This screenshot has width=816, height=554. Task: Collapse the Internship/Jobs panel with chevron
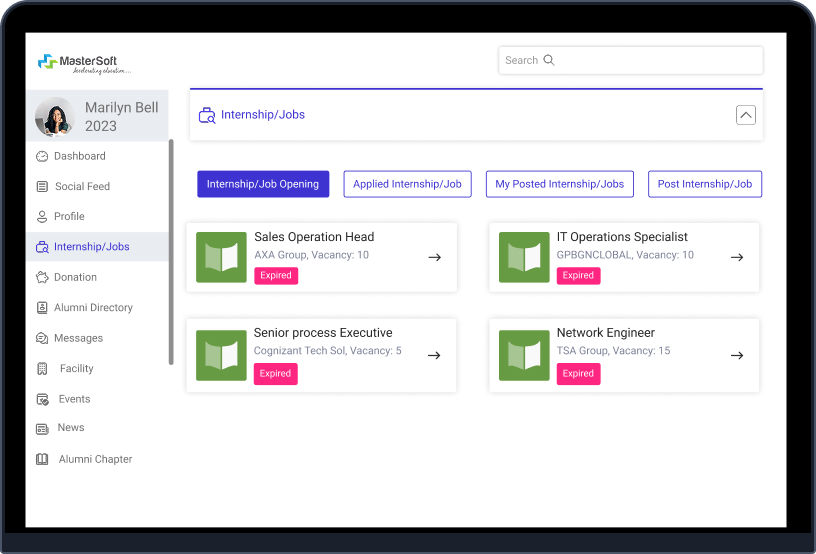[745, 115]
